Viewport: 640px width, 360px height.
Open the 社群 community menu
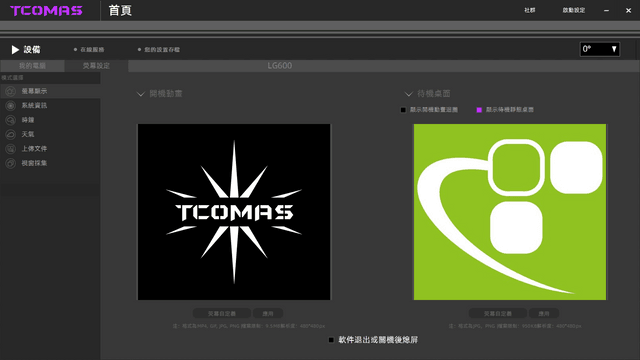530,10
